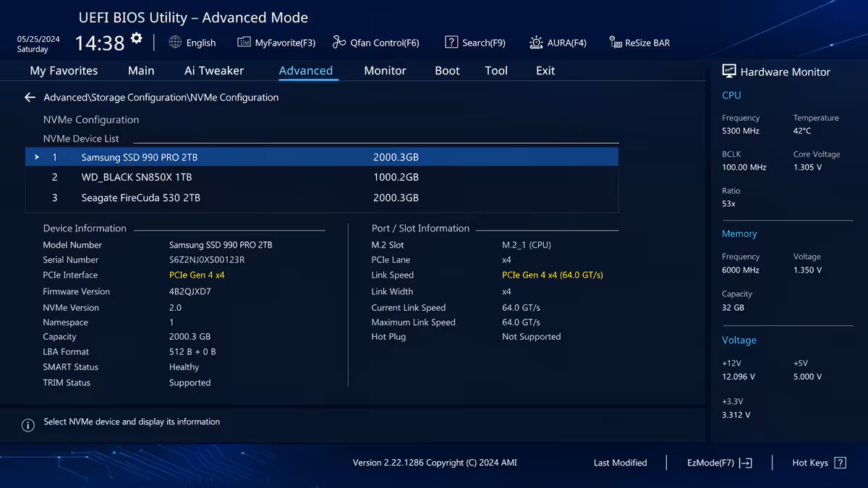Click the settings gear next to the clock
868x488 pixels.
(137, 38)
